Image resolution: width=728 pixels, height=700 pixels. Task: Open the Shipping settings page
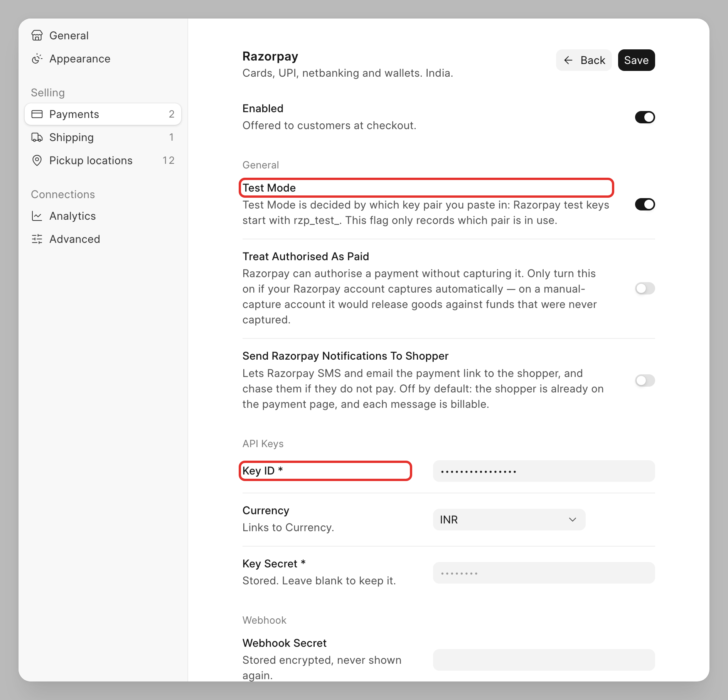pos(103,137)
